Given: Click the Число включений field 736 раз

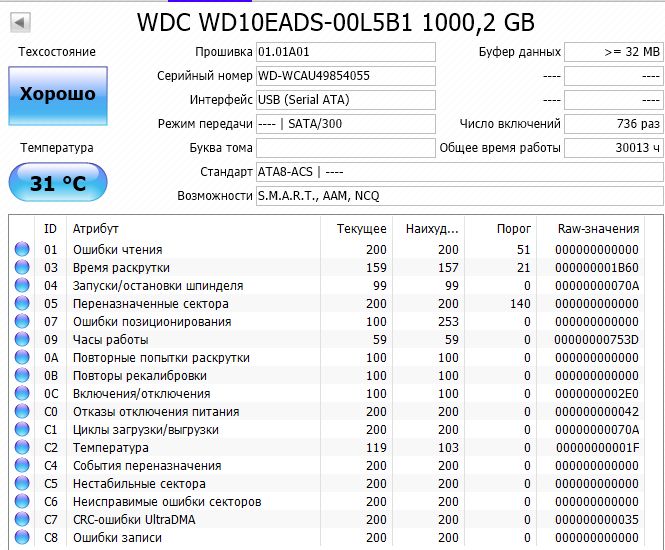Looking at the screenshot, I should (614, 124).
